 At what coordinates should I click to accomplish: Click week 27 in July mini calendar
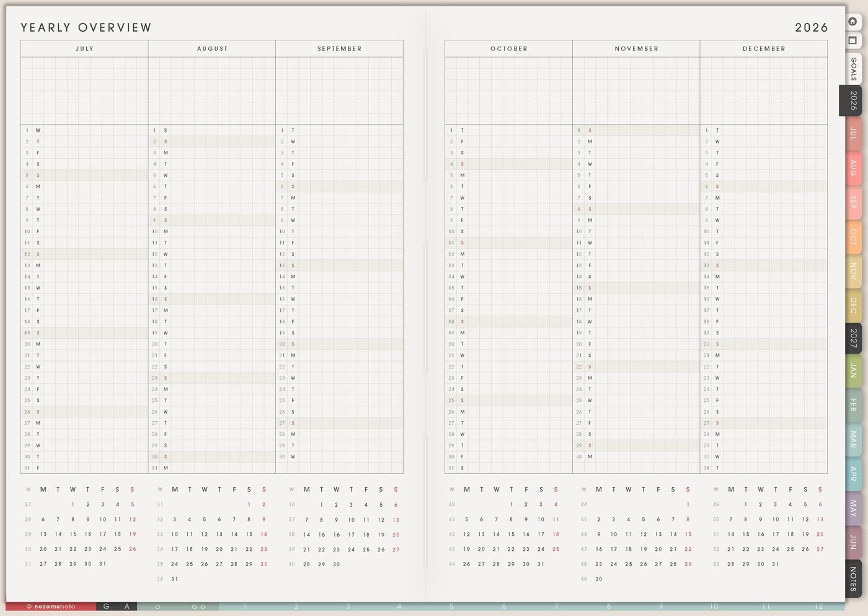coord(28,504)
